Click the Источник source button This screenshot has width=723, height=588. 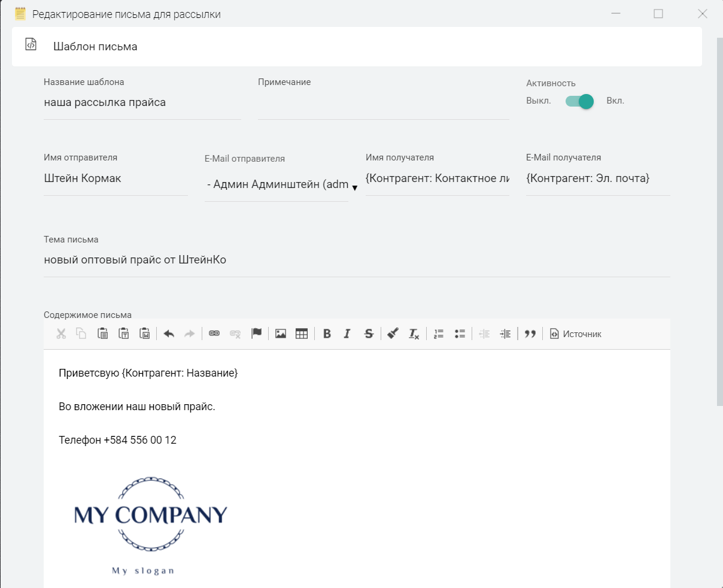576,334
